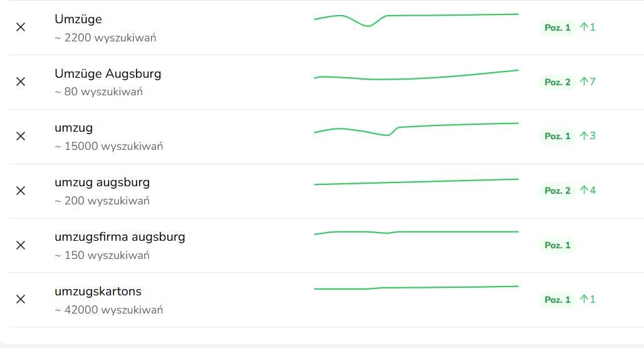Viewport: 644px width, 348px height.
Task: Delete the Umzüge Augsburg keyword row
Action: (x=21, y=82)
